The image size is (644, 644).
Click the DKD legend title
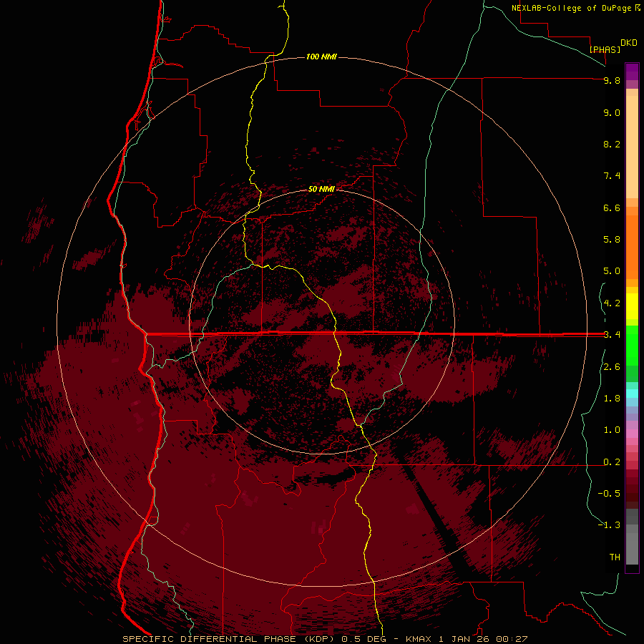click(x=629, y=43)
